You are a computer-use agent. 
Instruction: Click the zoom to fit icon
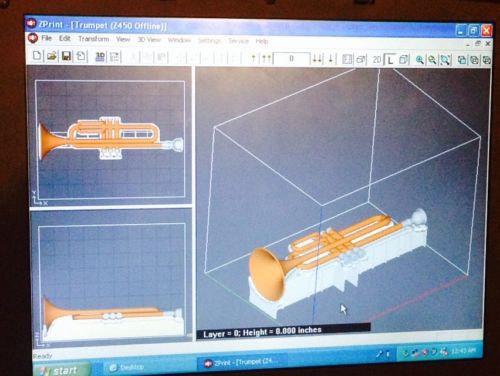[445, 60]
